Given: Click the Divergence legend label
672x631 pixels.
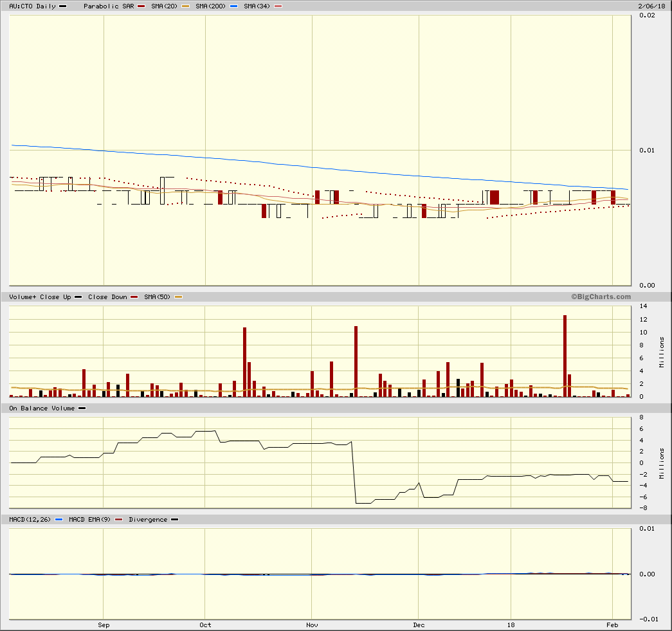Looking at the screenshot, I should pos(148,519).
